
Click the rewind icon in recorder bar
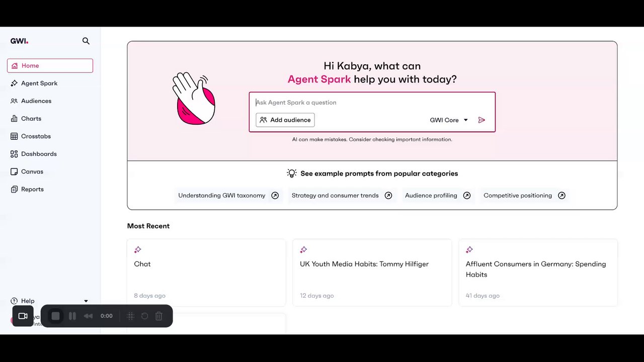(x=88, y=316)
